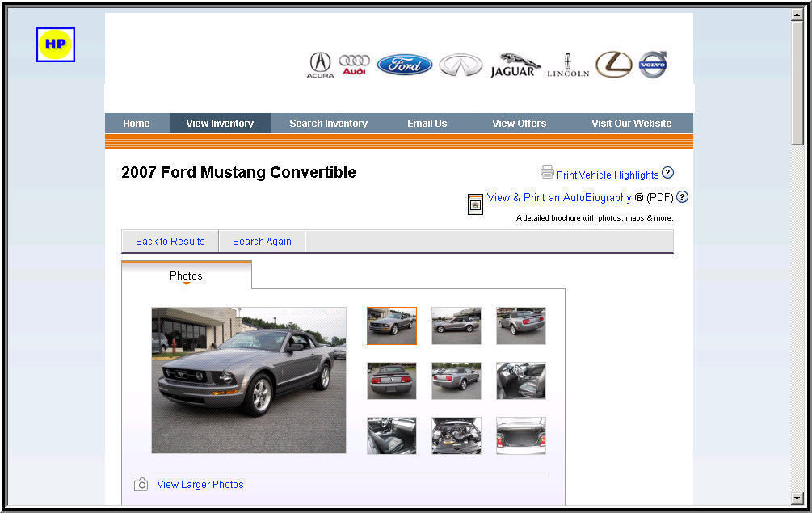The height and width of the screenshot is (513, 812).
Task: Select the rear angle thumbnail in middle row center
Action: coord(456,381)
